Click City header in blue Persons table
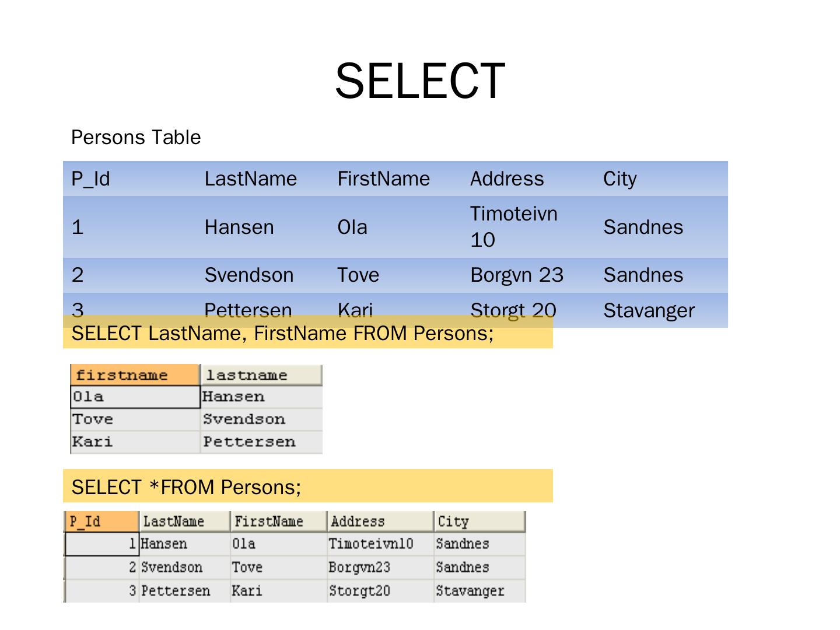The width and height of the screenshot is (840, 630). [x=619, y=178]
